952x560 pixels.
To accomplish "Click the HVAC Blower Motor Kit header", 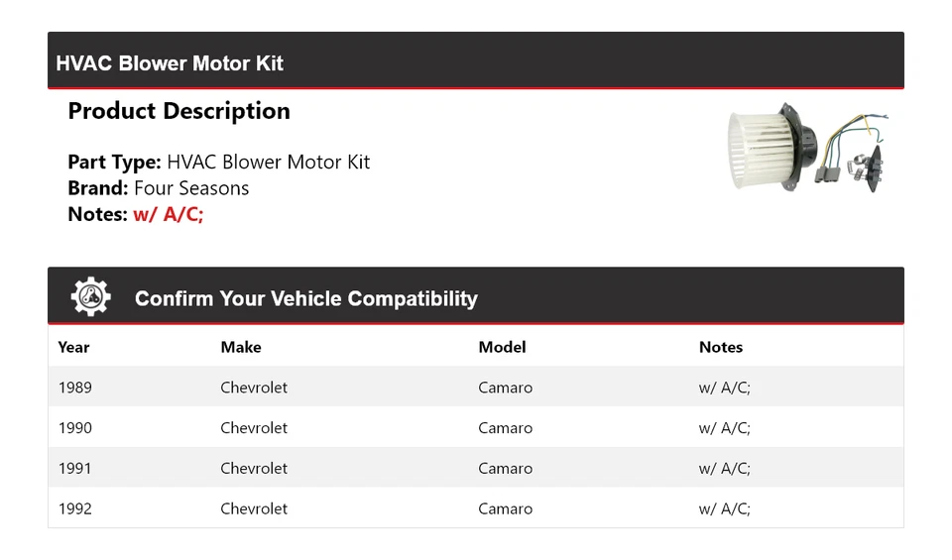I will point(170,63).
